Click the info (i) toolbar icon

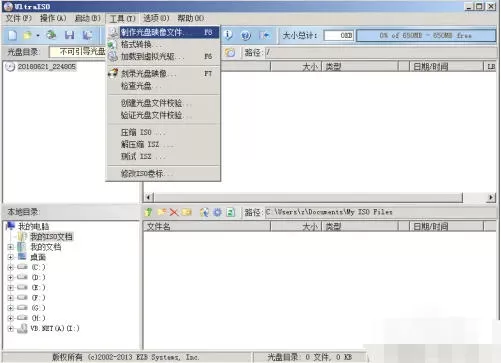coord(228,35)
